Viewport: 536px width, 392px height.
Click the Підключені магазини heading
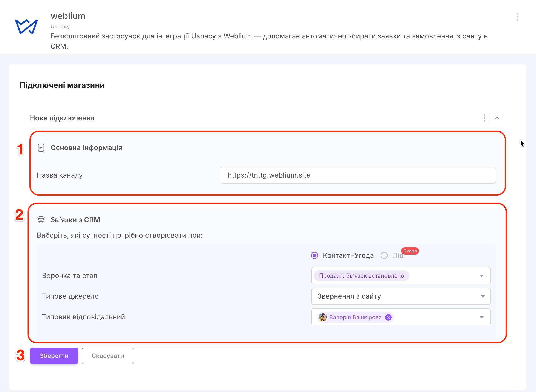click(62, 85)
